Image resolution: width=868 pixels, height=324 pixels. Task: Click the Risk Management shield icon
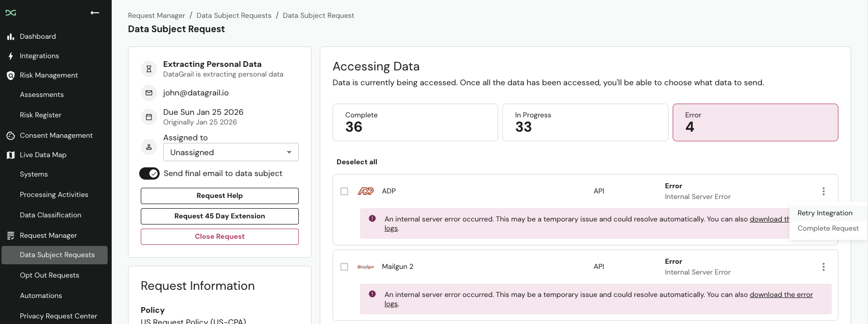click(x=10, y=76)
